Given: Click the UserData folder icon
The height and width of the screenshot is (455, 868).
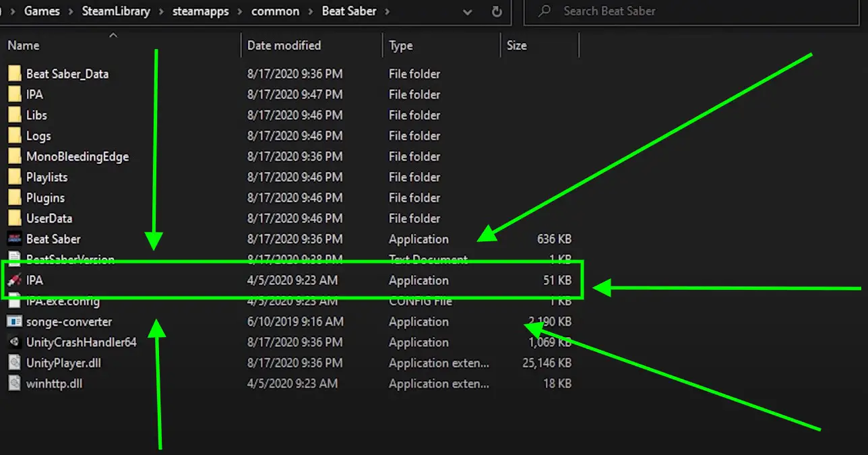Looking at the screenshot, I should pos(14,218).
